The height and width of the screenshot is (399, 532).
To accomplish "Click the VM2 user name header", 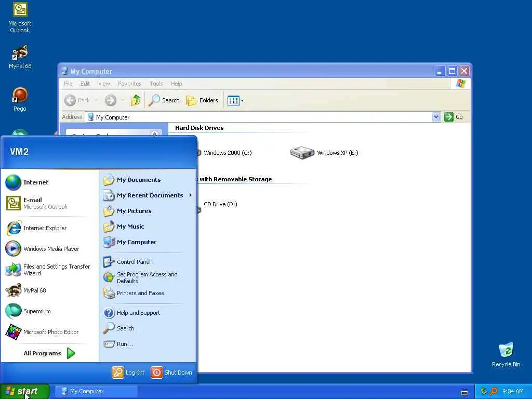I will point(19,152).
